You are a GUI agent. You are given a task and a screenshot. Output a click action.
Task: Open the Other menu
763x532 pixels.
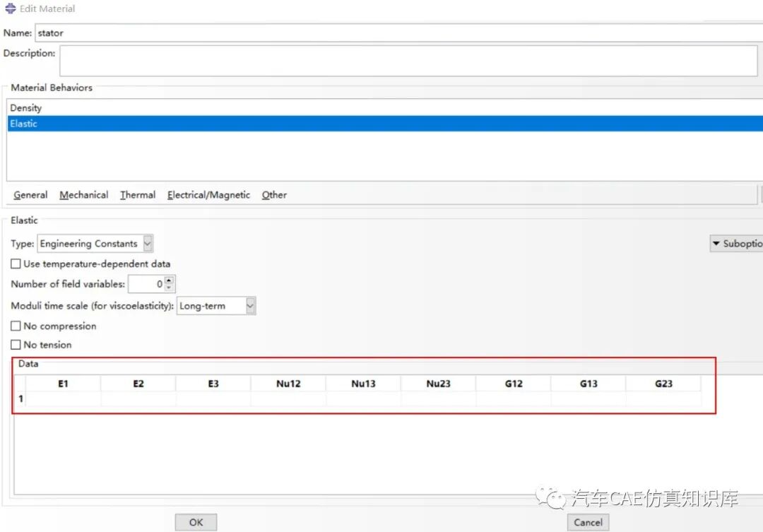pyautogui.click(x=274, y=195)
